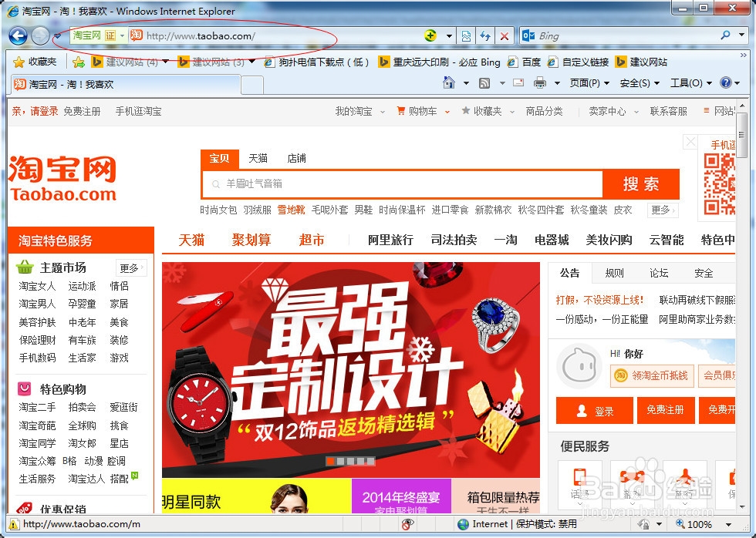The height and width of the screenshot is (538, 756).
Task: Expand favorites bar overflow chevron
Action: 743,55
